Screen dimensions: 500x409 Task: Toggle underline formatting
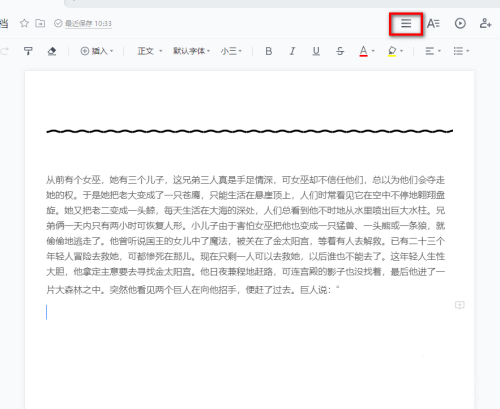[x=316, y=51]
